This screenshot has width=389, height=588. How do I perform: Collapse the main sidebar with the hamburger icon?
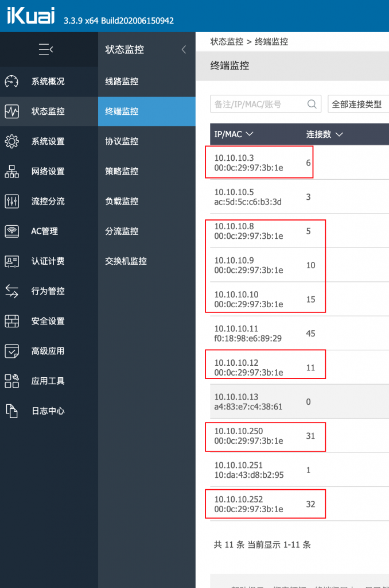[x=46, y=49]
